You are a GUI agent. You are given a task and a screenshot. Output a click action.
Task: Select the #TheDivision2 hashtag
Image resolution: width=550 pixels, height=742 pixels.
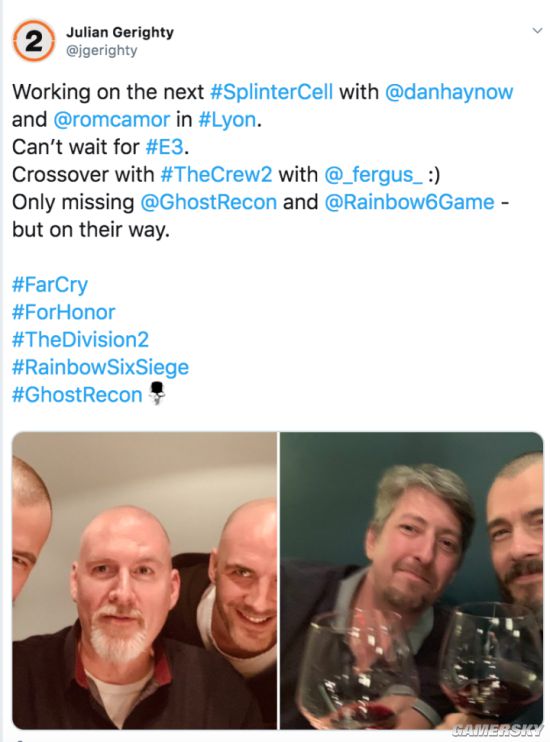pyautogui.click(x=80, y=340)
